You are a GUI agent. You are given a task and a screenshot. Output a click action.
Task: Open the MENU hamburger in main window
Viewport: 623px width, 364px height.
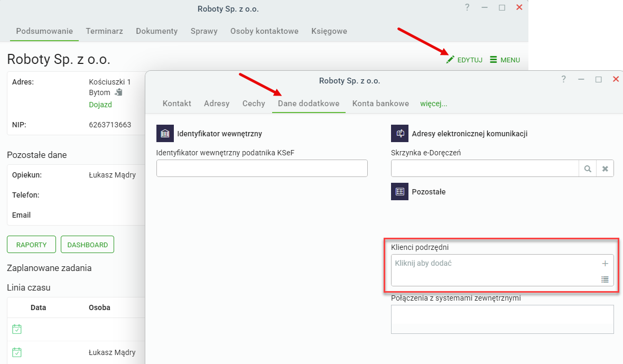click(x=505, y=60)
